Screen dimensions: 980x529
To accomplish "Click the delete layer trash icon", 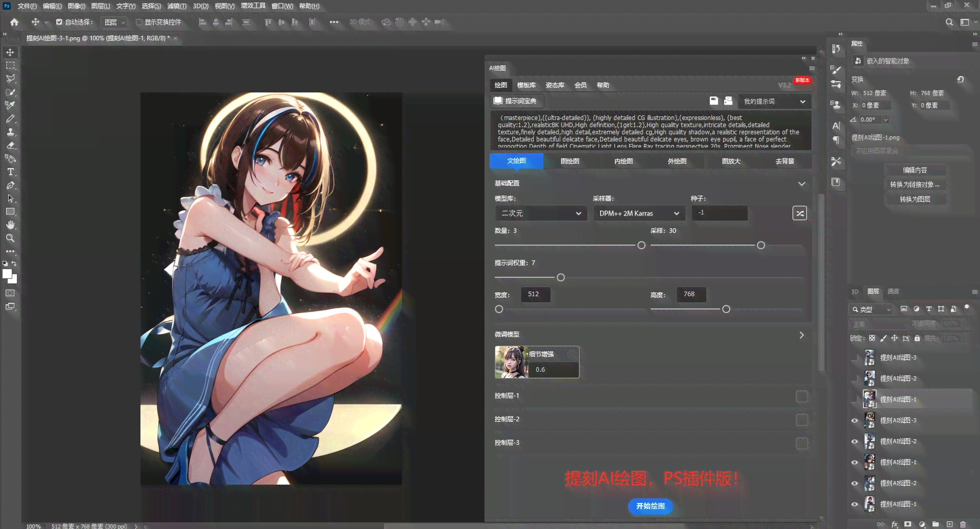I will click(x=963, y=524).
